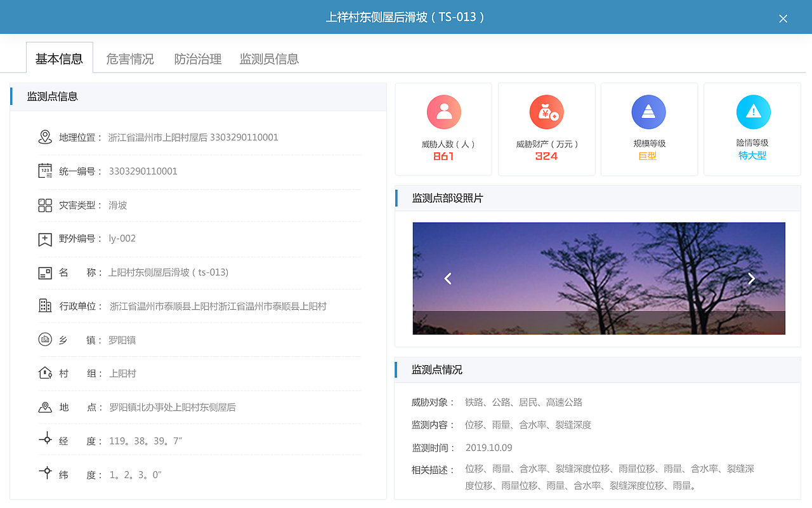Select the 防治治理 tab
Viewport: 812px width, 508px height.
(x=197, y=58)
